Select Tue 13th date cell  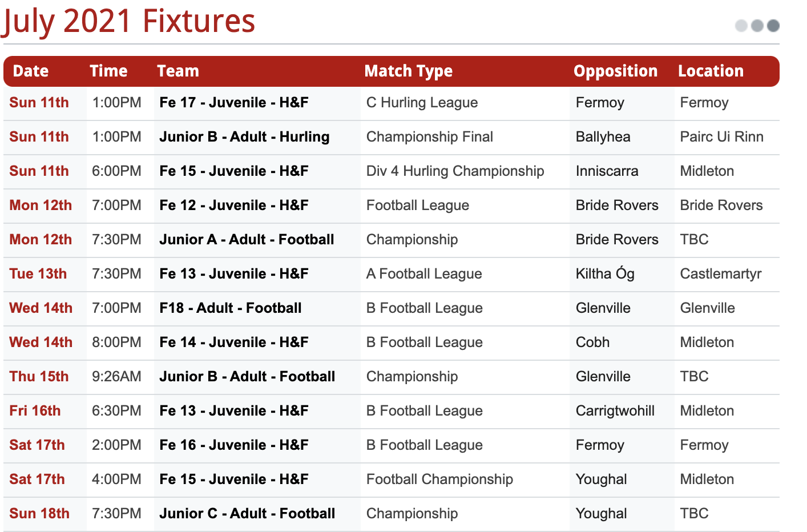click(x=38, y=274)
